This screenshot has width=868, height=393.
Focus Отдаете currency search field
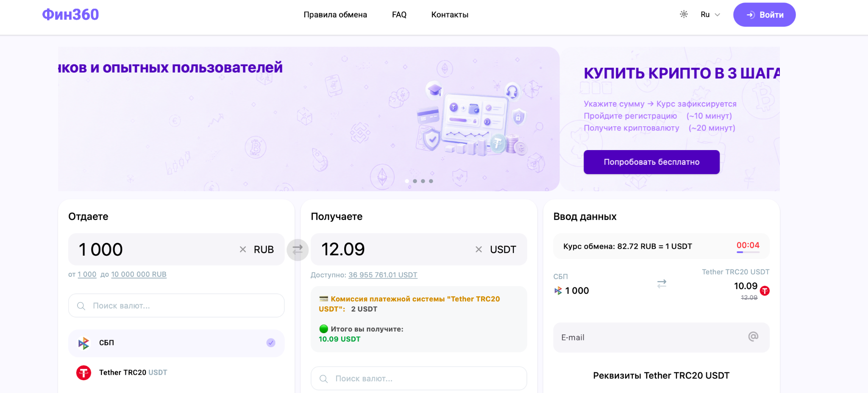[x=176, y=306]
